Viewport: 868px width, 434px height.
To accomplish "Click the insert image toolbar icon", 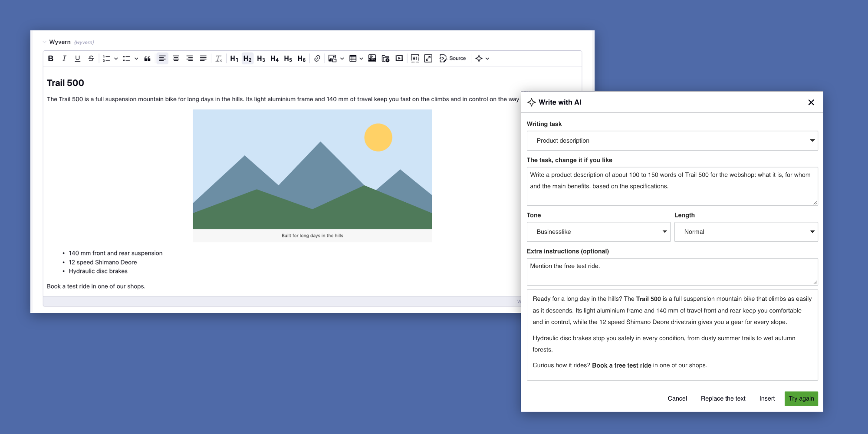I will click(x=332, y=59).
